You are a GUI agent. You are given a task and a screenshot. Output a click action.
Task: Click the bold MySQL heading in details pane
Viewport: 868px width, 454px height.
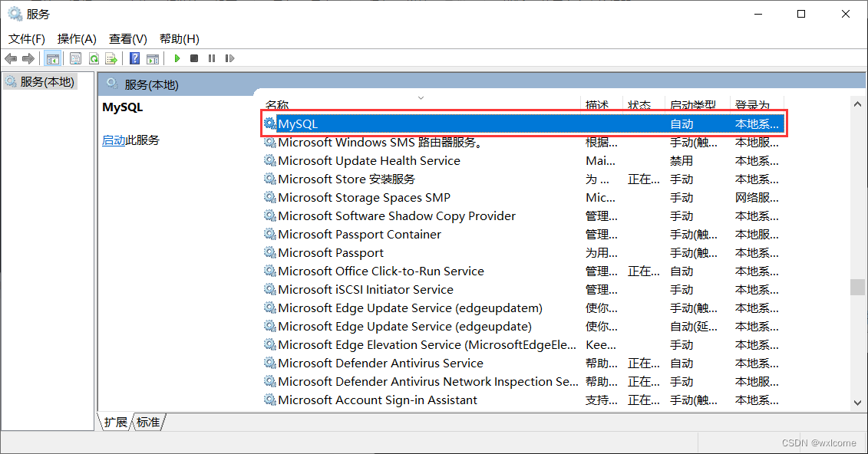point(122,107)
